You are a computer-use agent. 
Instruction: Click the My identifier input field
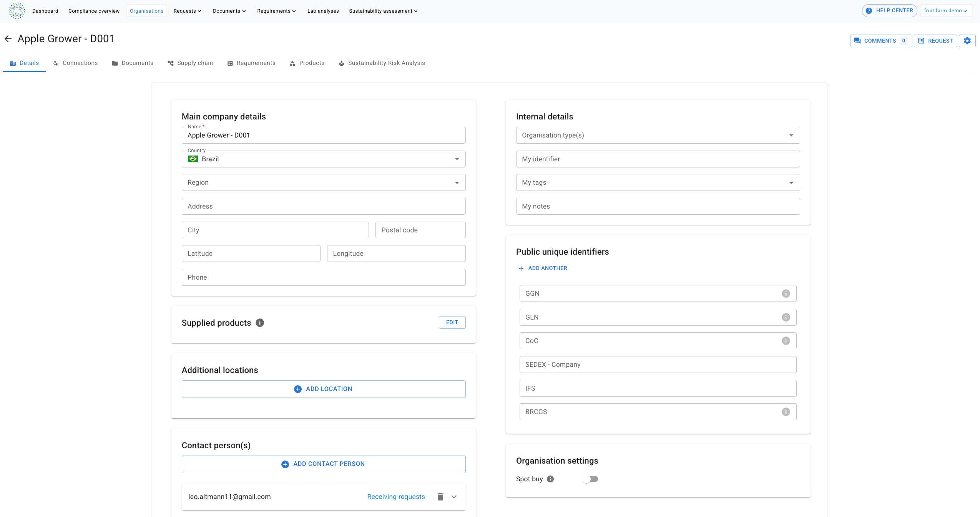[x=658, y=159]
